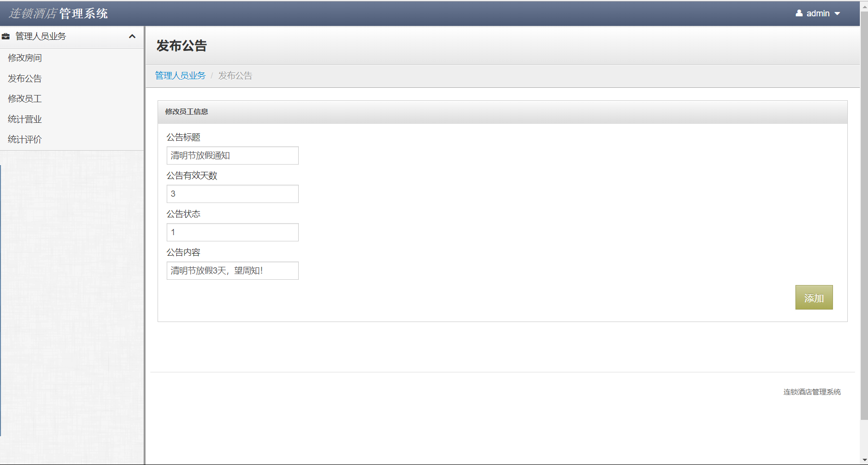Focus the 公告有效天数 number field
The image size is (868, 465).
coord(232,193)
